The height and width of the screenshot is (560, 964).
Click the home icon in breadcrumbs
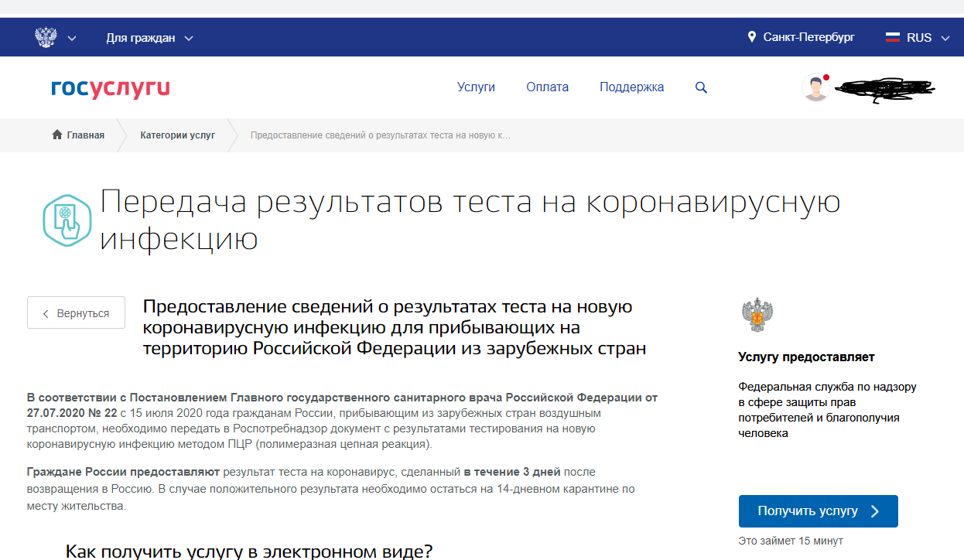click(x=57, y=135)
